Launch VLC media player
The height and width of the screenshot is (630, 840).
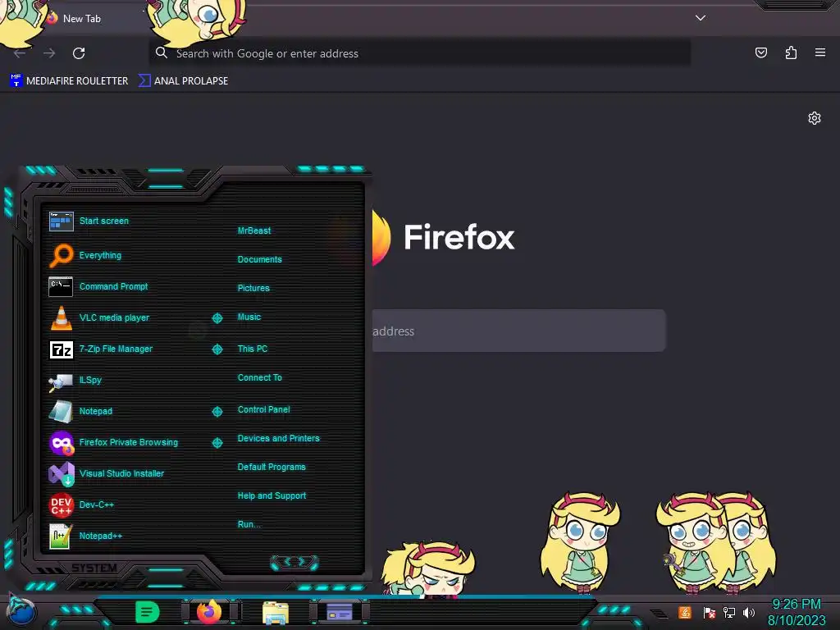pyautogui.click(x=98, y=317)
